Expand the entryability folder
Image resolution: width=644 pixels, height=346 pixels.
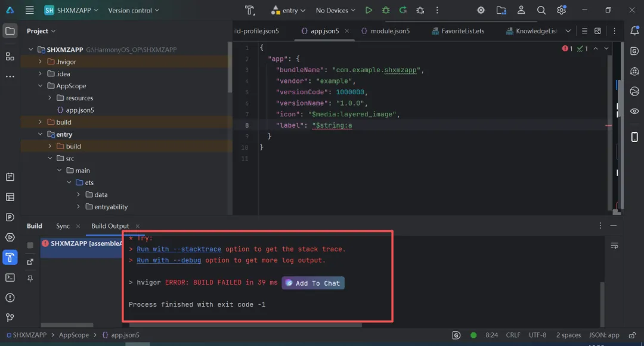pos(79,206)
